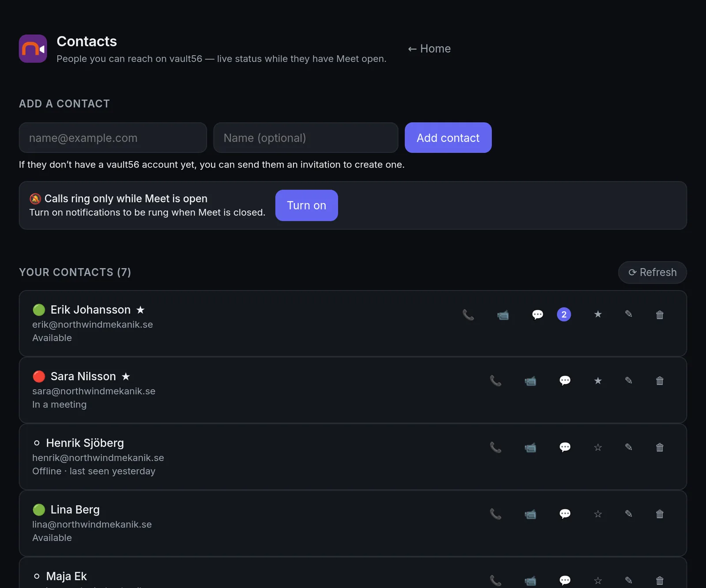
Task: Refresh the contacts list
Action: [x=652, y=273]
